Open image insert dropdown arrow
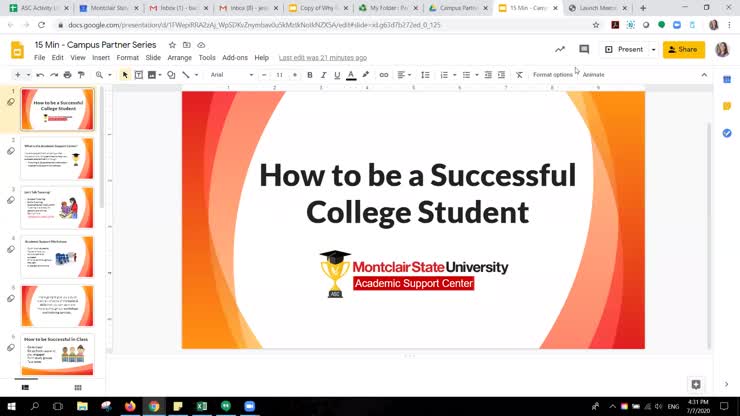 160,75
